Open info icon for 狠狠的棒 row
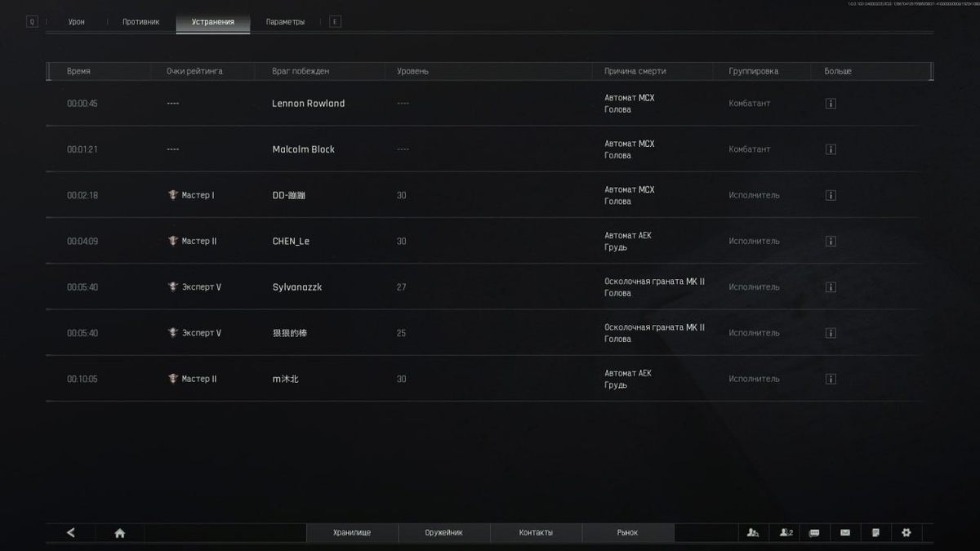The image size is (980, 551). pyautogui.click(x=831, y=333)
